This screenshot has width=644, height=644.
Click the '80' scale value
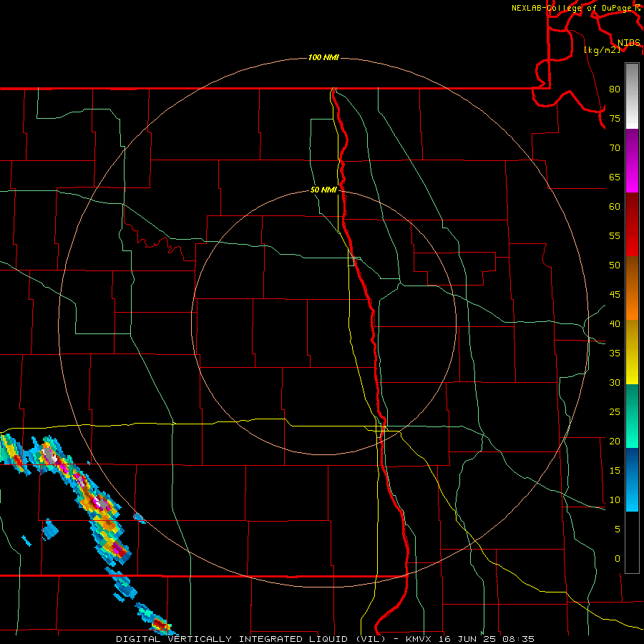coord(615,89)
